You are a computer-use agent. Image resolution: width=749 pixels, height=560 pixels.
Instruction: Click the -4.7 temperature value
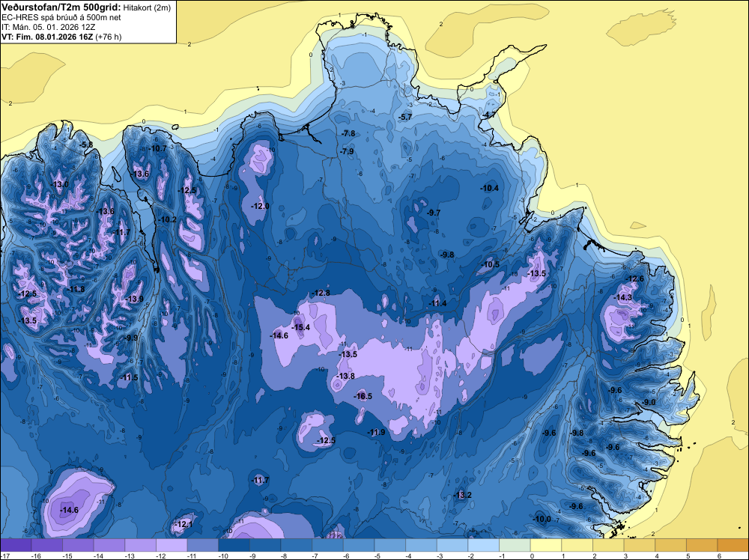click(x=488, y=115)
